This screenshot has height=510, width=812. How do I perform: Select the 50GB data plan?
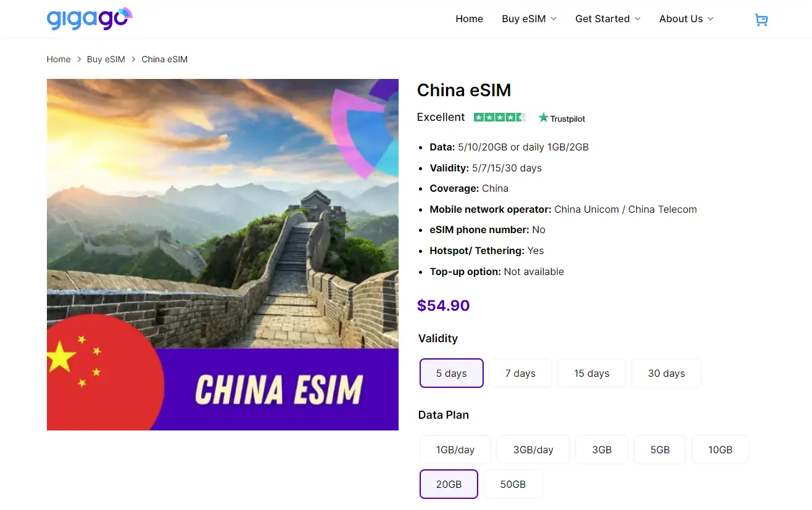pos(513,484)
